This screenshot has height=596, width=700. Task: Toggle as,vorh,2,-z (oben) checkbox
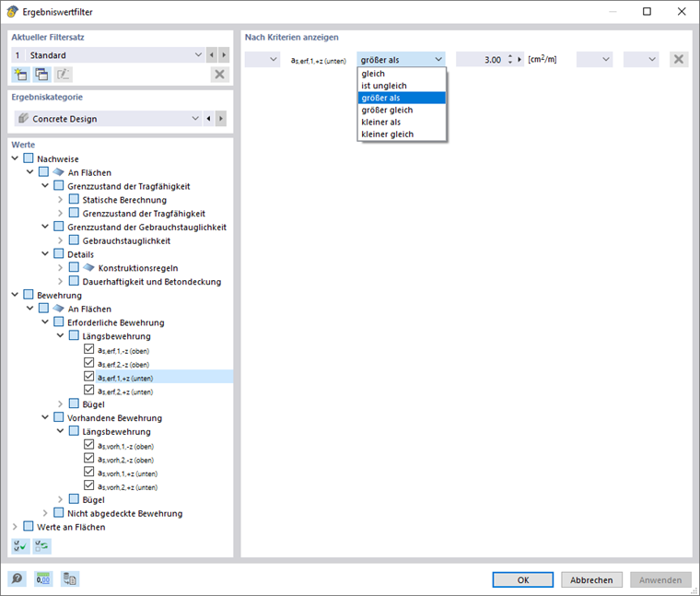tap(88, 458)
